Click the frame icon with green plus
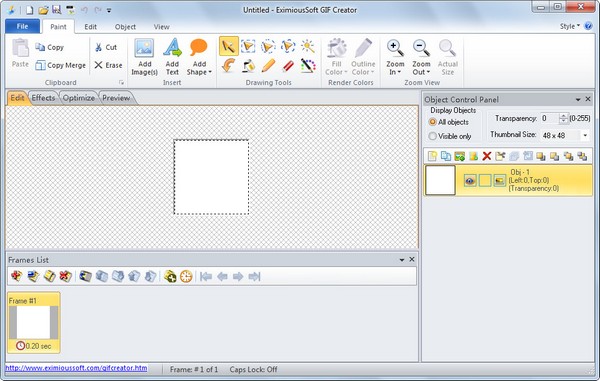 pyautogui.click(x=170, y=276)
